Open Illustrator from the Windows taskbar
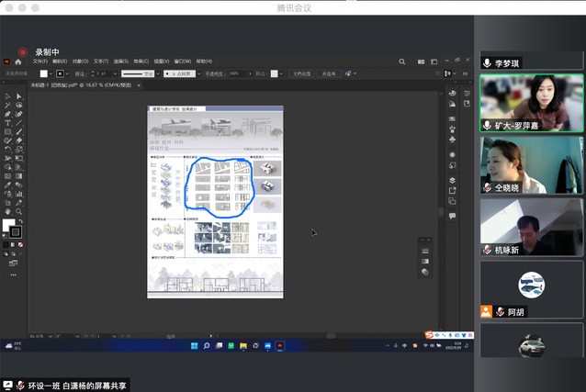Image resolution: width=586 pixels, height=392 pixels. click(x=280, y=346)
